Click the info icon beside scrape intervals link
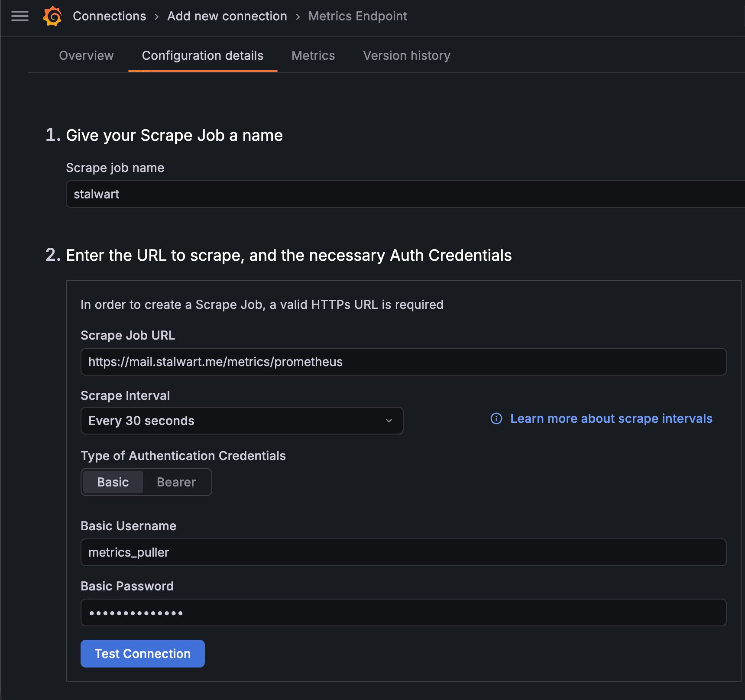 [496, 418]
